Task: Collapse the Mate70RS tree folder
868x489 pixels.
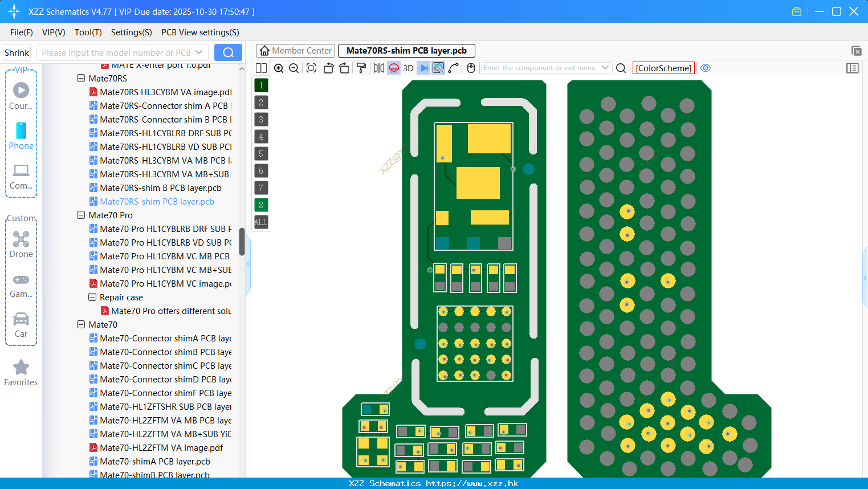Action: tap(81, 78)
